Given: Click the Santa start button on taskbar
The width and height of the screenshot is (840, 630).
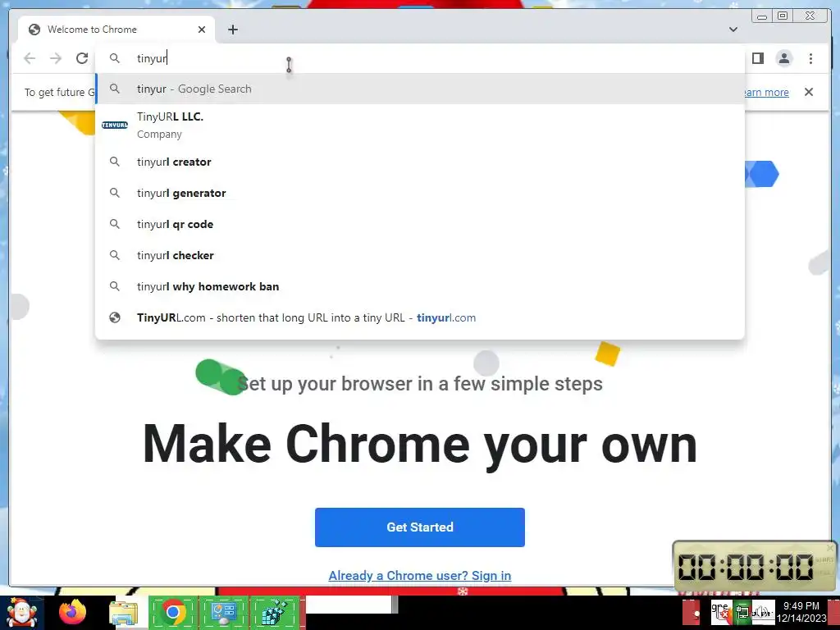Looking at the screenshot, I should 22,612.
